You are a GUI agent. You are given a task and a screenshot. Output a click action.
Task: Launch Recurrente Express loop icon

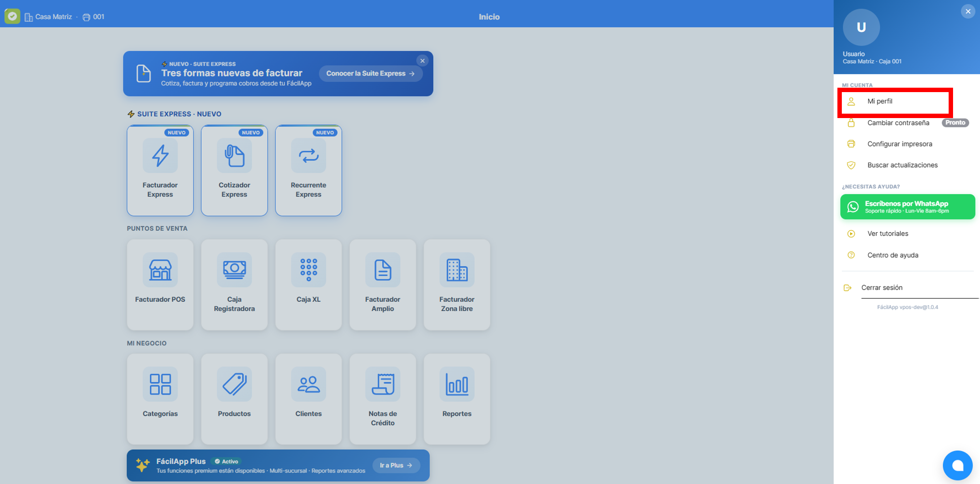coord(309,156)
